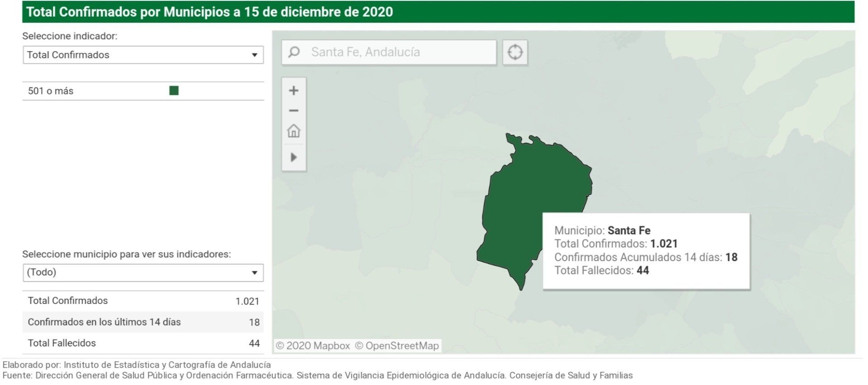
Task: Zoom out with the minus button
Action: click(294, 111)
